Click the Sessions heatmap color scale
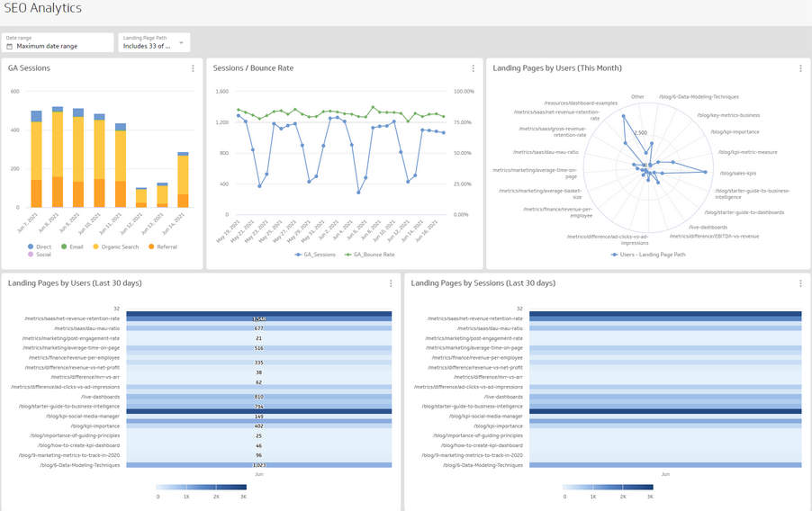 click(608, 487)
